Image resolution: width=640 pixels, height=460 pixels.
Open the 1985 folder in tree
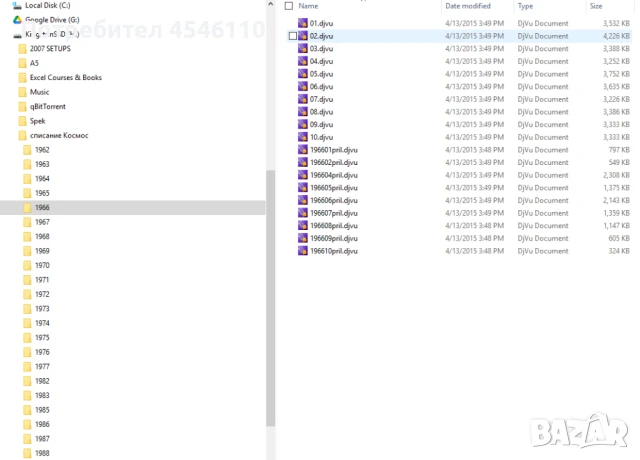pyautogui.click(x=42, y=410)
